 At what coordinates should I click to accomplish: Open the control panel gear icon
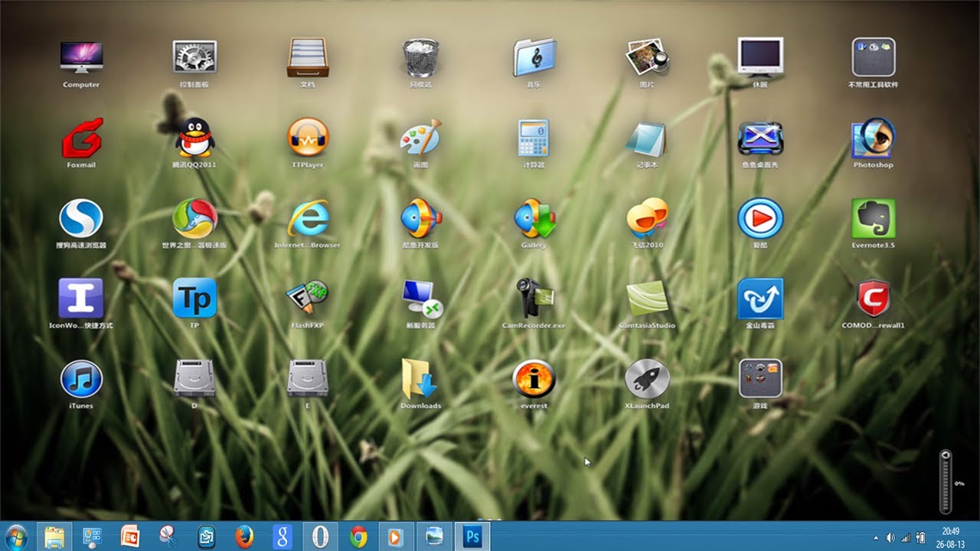(194, 58)
